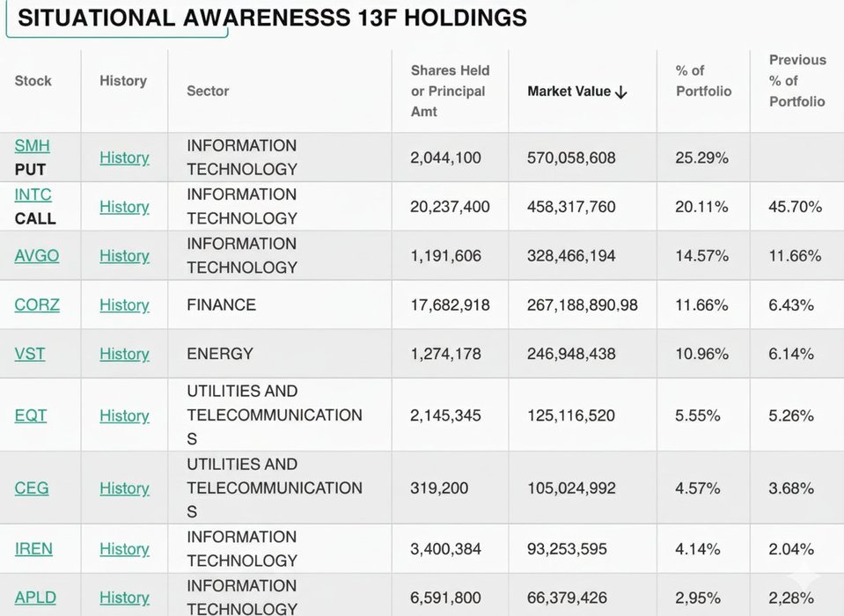View History for the AVGO row
This screenshot has height=616, width=844.
[124, 256]
